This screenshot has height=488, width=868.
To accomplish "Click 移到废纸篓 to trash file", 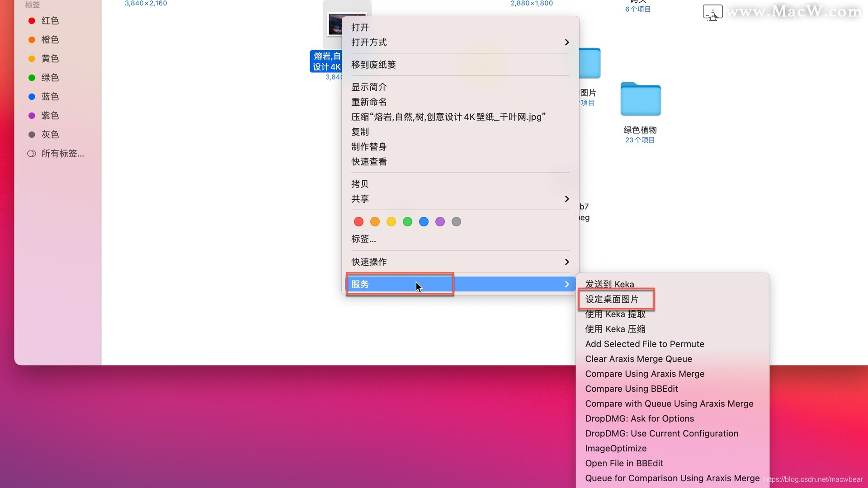I will coord(373,64).
